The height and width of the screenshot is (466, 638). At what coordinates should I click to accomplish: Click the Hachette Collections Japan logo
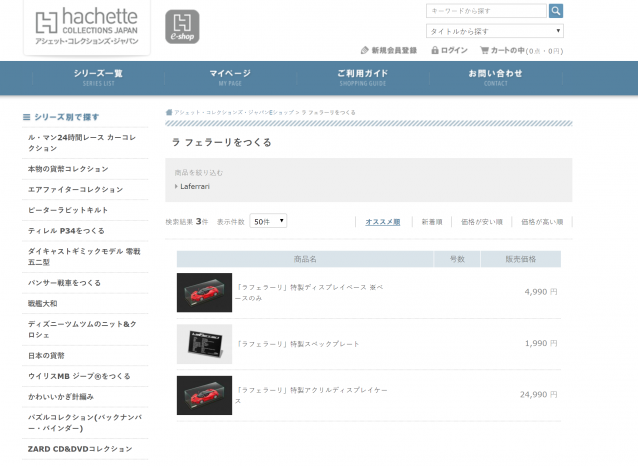point(87,26)
